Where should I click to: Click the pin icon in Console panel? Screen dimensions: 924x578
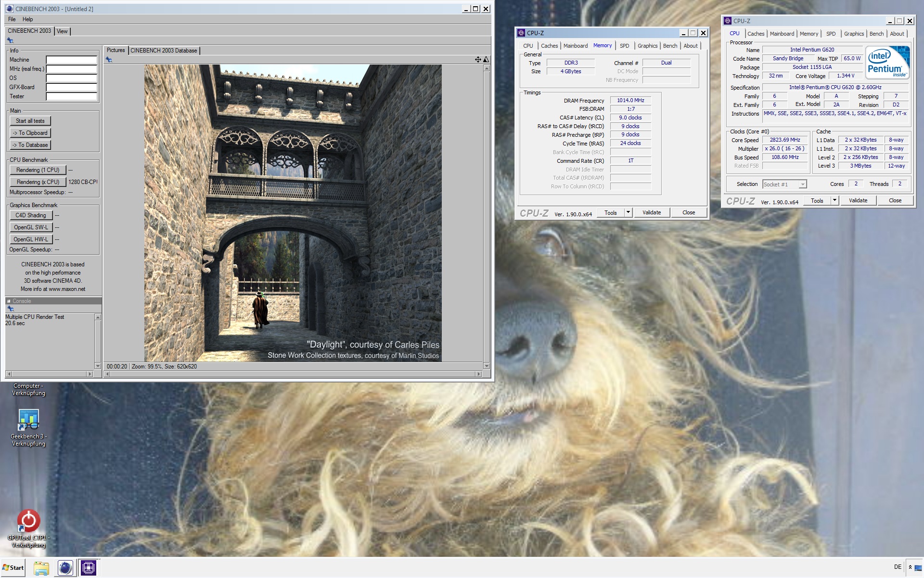10,309
